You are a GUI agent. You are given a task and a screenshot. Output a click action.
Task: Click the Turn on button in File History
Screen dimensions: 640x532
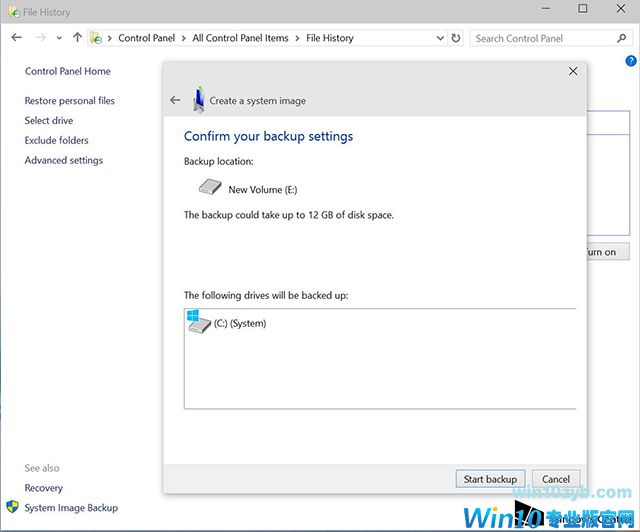click(x=608, y=252)
